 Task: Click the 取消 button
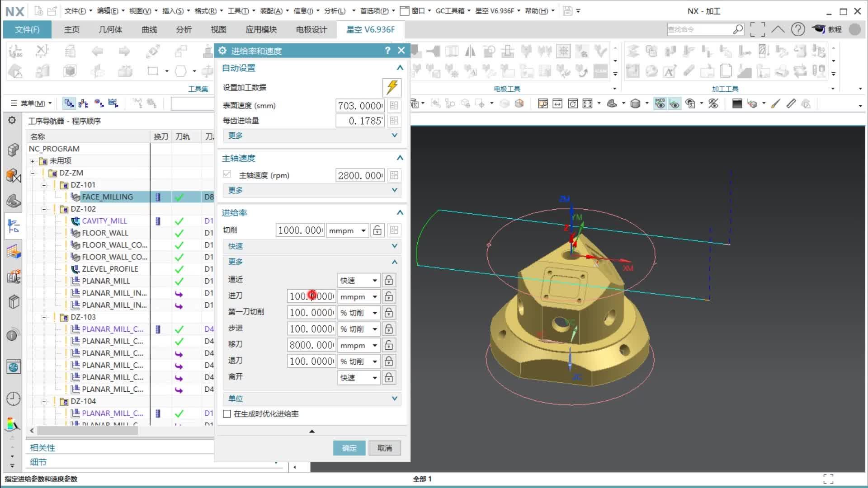click(x=385, y=448)
